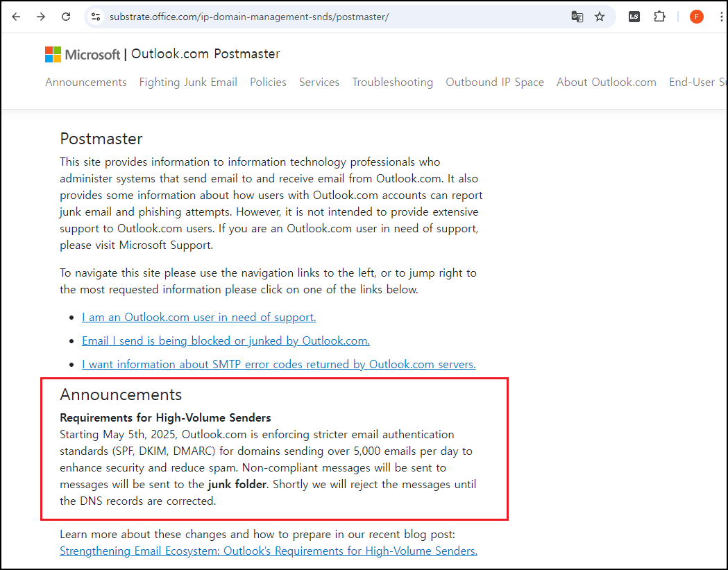
Task: Open the About Outlook.com nav item
Action: (607, 82)
